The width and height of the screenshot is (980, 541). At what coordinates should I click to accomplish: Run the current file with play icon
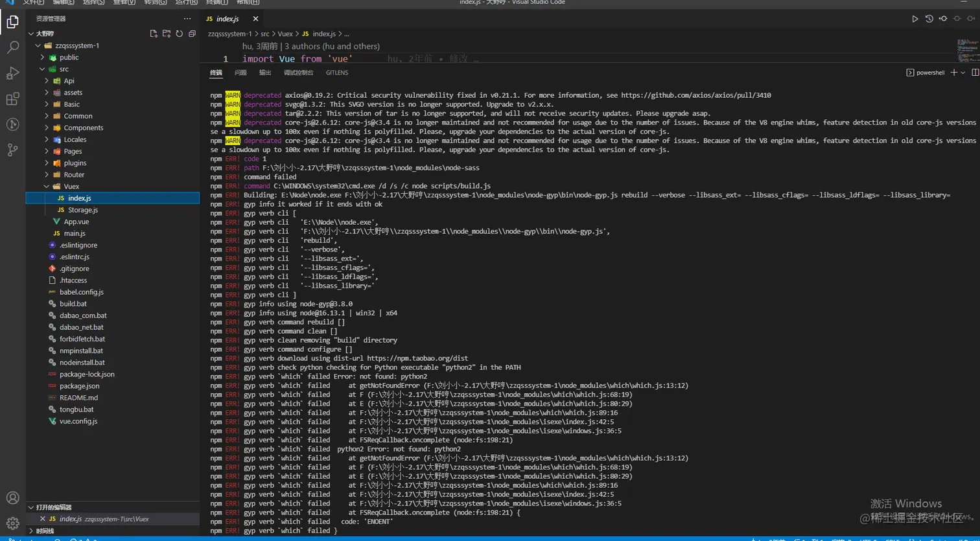(915, 19)
